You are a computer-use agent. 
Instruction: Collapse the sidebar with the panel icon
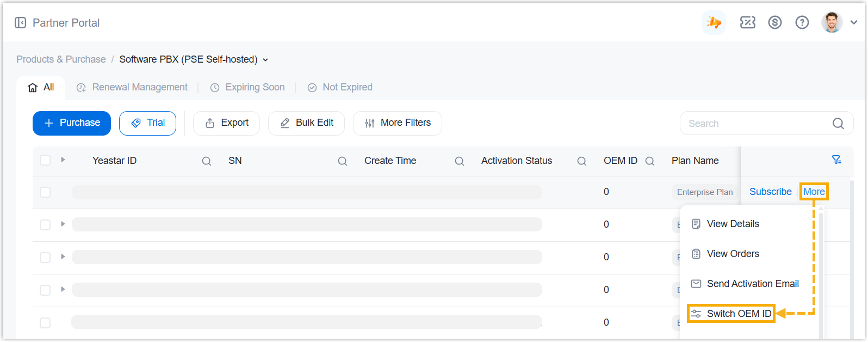tap(20, 23)
